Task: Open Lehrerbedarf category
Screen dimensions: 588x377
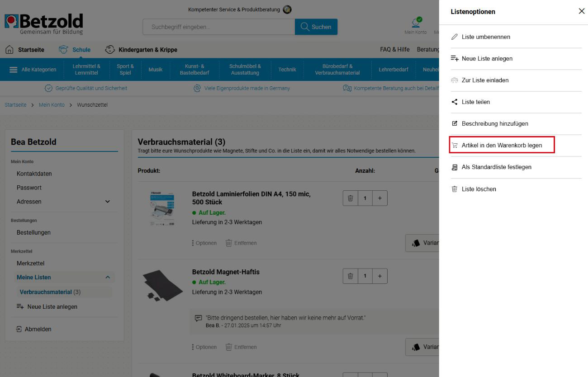Action: coord(394,70)
